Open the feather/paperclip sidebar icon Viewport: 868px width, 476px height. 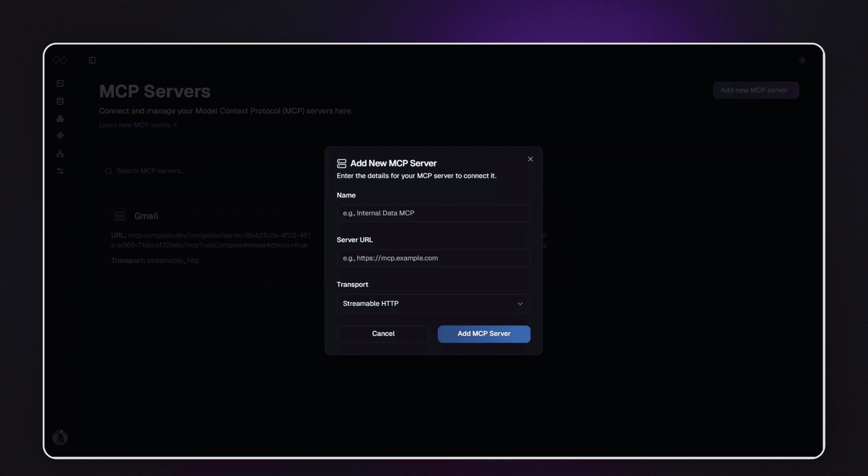pyautogui.click(x=60, y=136)
